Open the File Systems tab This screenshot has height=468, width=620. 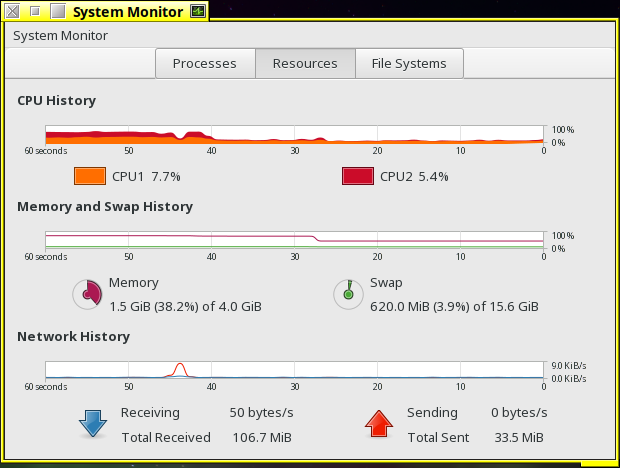(409, 64)
